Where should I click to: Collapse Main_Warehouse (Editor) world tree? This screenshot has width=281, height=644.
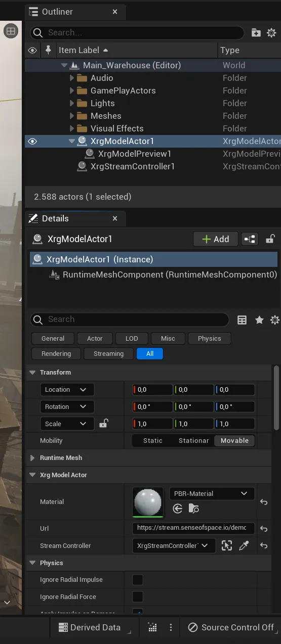64,65
